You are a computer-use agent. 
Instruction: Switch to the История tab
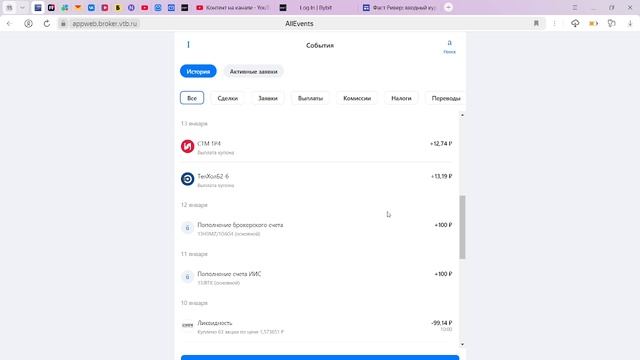coord(198,71)
